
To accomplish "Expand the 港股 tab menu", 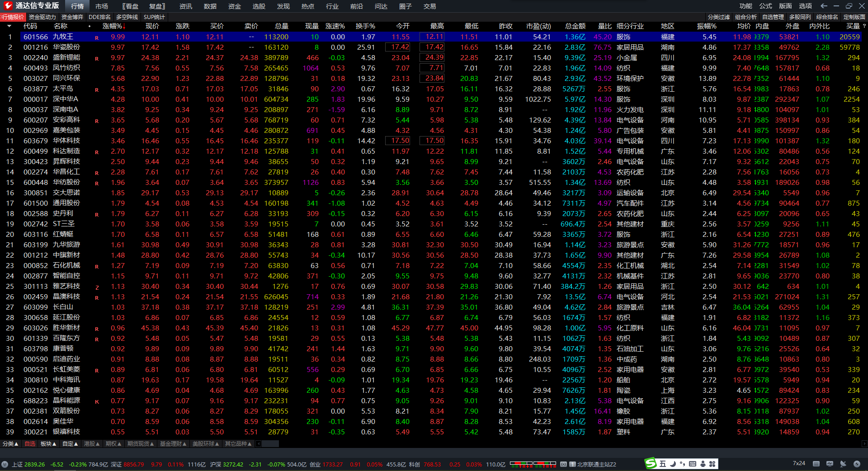I will click(x=92, y=444).
